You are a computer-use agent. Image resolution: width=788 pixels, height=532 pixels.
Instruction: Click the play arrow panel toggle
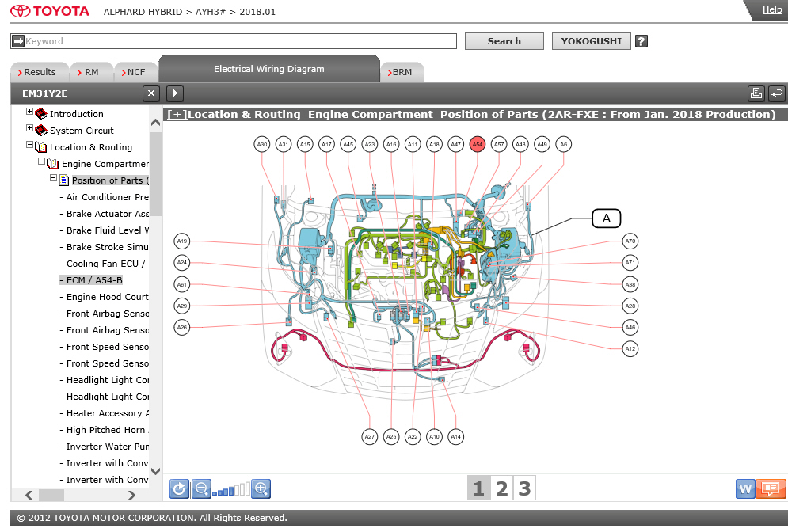point(175,93)
